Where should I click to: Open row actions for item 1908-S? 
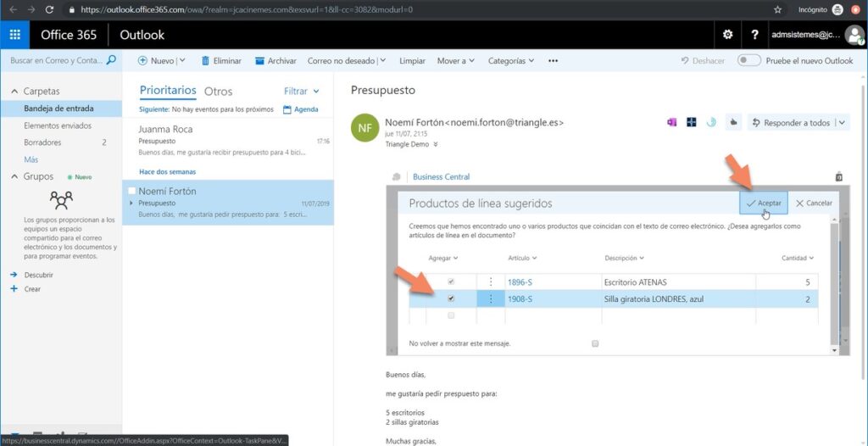point(491,298)
